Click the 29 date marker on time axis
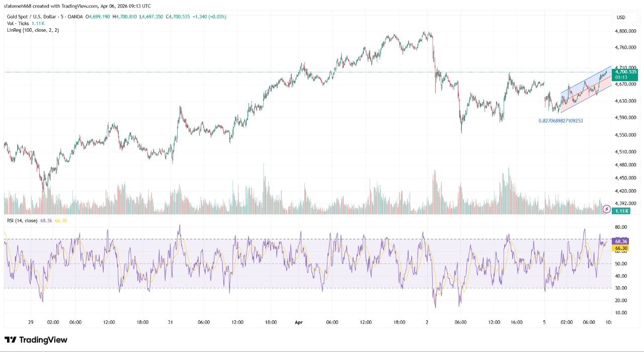 click(30, 322)
